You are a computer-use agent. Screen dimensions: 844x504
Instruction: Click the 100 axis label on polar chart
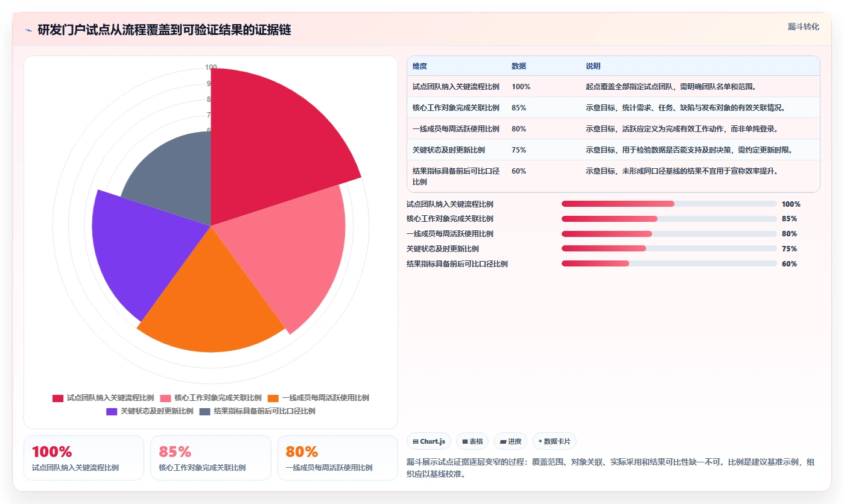[x=211, y=68]
